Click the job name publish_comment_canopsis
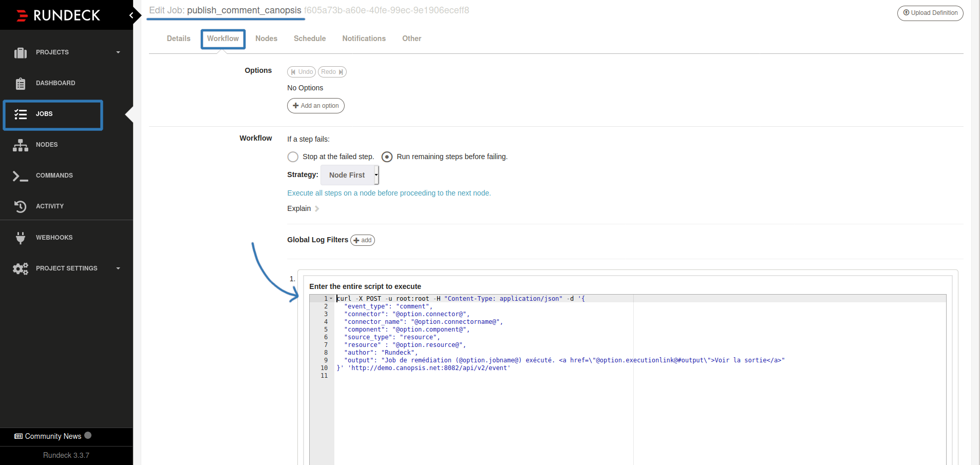Image resolution: width=980 pixels, height=465 pixels. (x=244, y=10)
